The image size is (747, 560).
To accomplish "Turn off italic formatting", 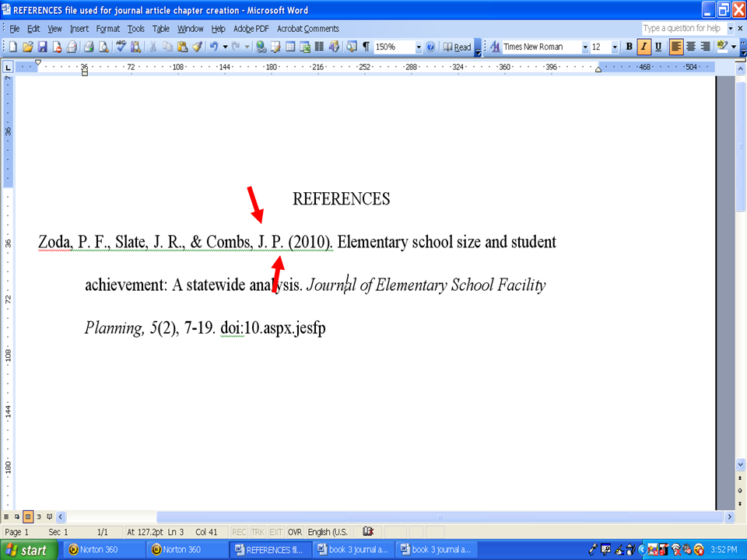I will 644,47.
